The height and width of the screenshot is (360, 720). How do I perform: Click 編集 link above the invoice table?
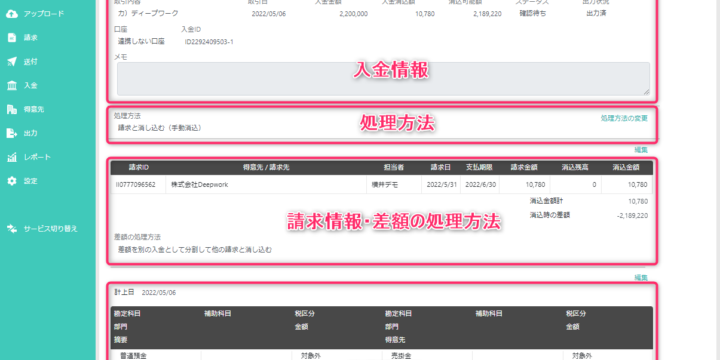[641, 149]
